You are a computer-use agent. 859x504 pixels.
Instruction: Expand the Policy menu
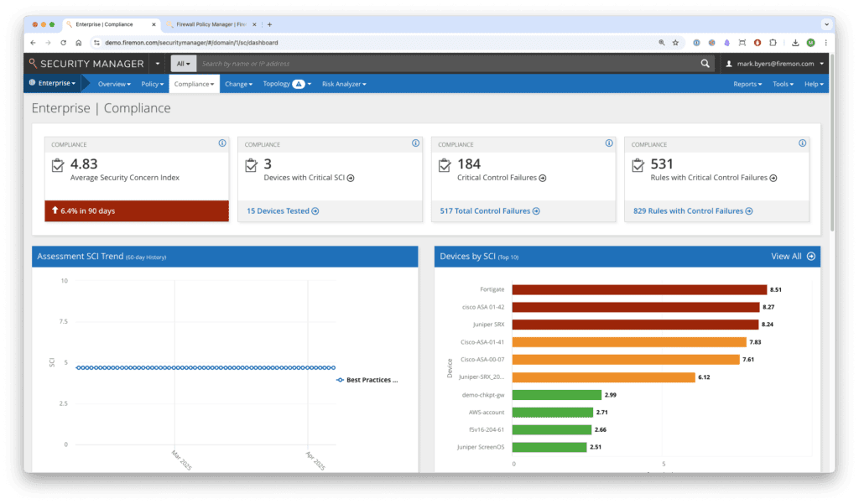pos(152,83)
